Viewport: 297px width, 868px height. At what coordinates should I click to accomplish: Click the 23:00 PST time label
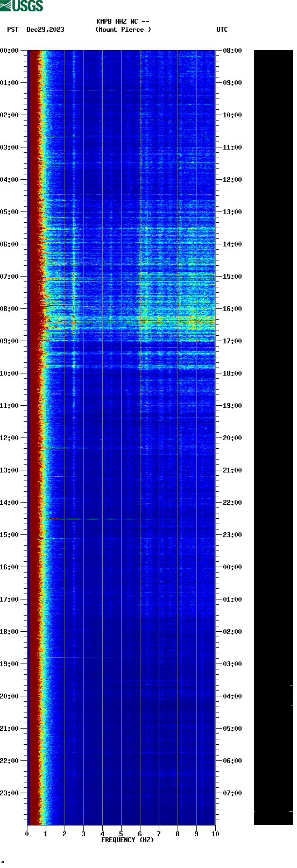pos(10,793)
